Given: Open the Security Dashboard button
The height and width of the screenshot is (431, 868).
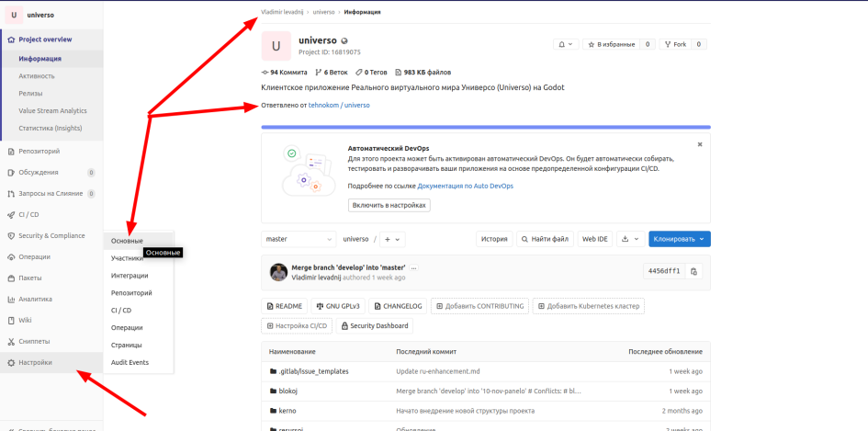Looking at the screenshot, I should coord(374,325).
